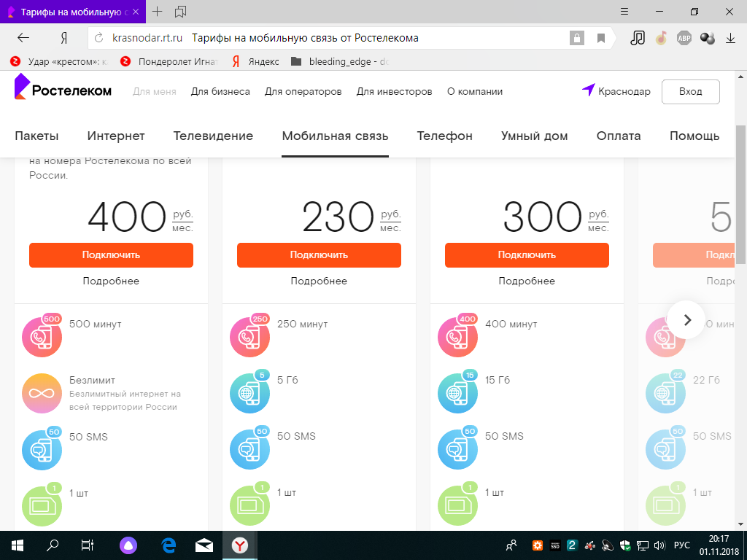Open the Помощь menu section
This screenshot has width=747, height=560.
[694, 136]
